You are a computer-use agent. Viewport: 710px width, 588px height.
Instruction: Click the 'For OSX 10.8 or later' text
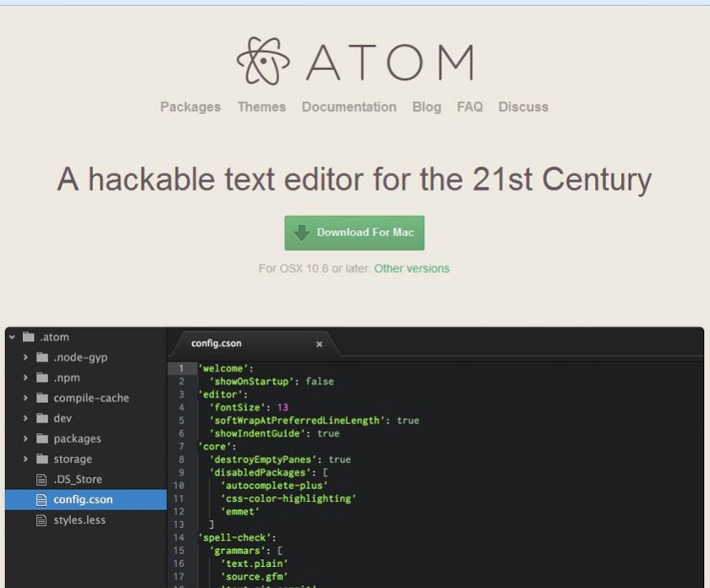click(314, 268)
